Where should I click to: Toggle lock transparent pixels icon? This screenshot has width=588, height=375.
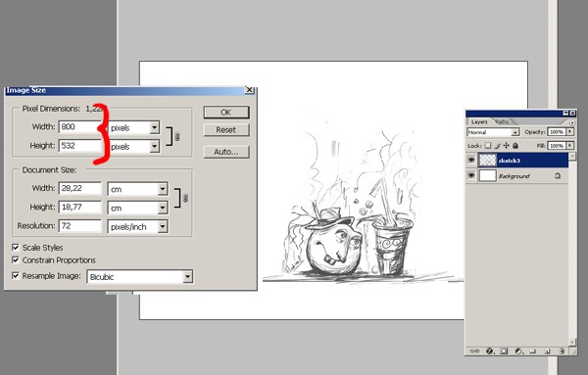coord(487,145)
